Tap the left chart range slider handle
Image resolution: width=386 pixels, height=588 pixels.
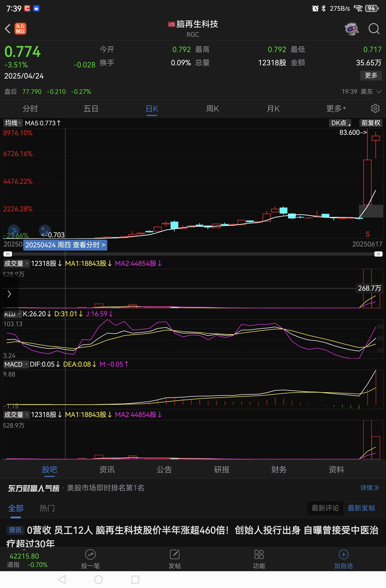pyautogui.click(x=8, y=254)
